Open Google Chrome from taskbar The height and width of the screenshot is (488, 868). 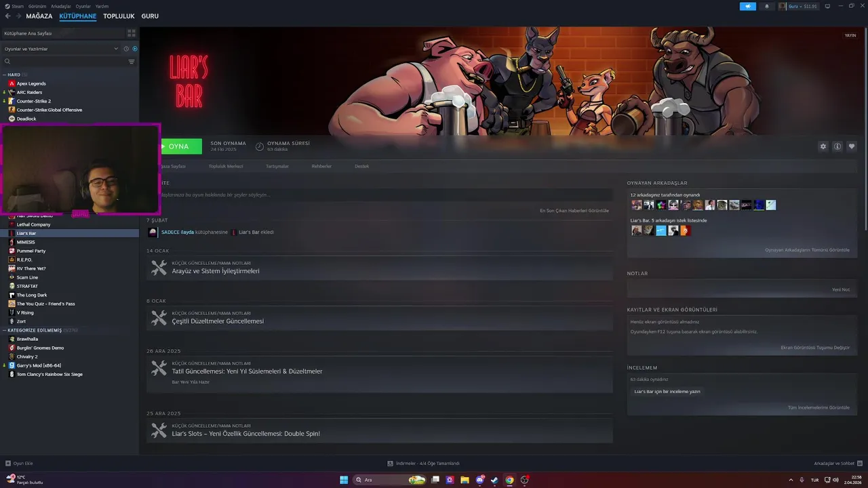[509, 480]
